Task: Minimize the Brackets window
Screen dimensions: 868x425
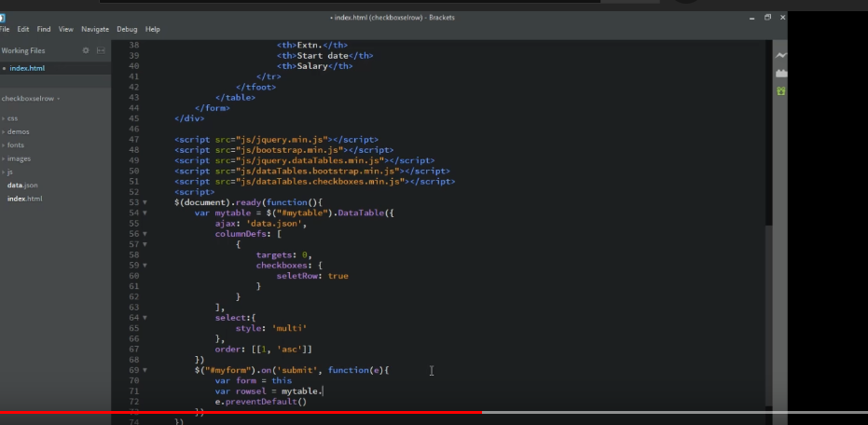Action: pyautogui.click(x=751, y=18)
